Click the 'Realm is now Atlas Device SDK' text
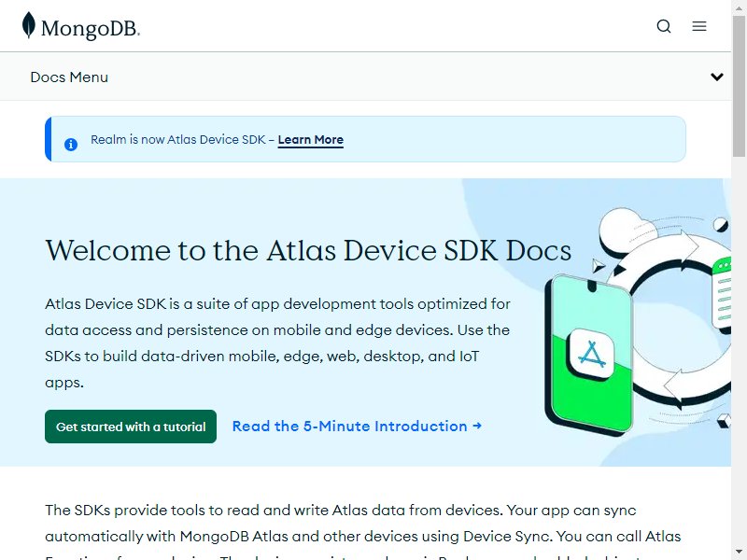Viewport: 747px width, 560px height. [x=178, y=139]
